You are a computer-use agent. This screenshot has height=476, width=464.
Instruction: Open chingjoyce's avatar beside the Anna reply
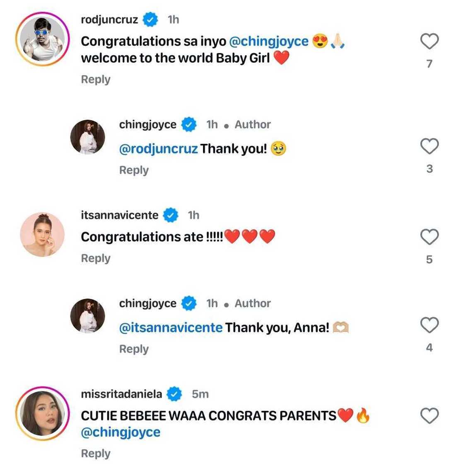click(87, 316)
